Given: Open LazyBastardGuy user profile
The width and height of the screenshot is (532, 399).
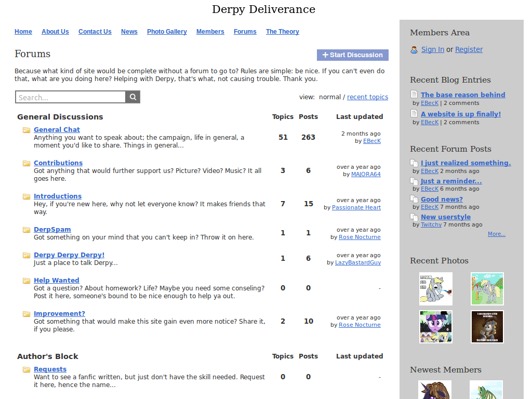Looking at the screenshot, I should (358, 262).
